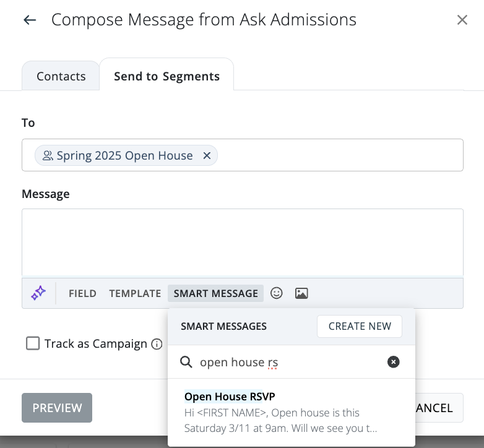Click the PREVIEW button
Screen dimensions: 484x448
point(57,408)
